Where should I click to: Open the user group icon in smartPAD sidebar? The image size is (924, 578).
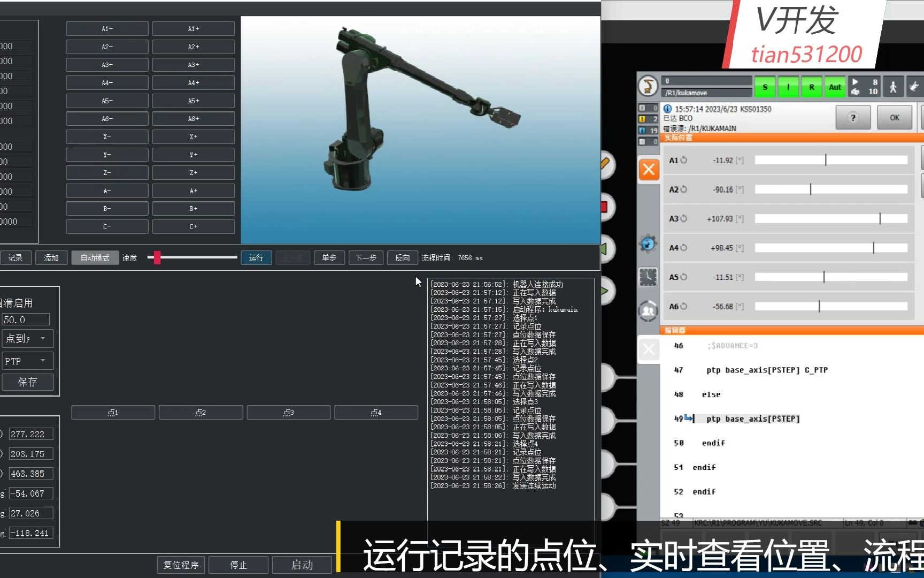(x=648, y=310)
